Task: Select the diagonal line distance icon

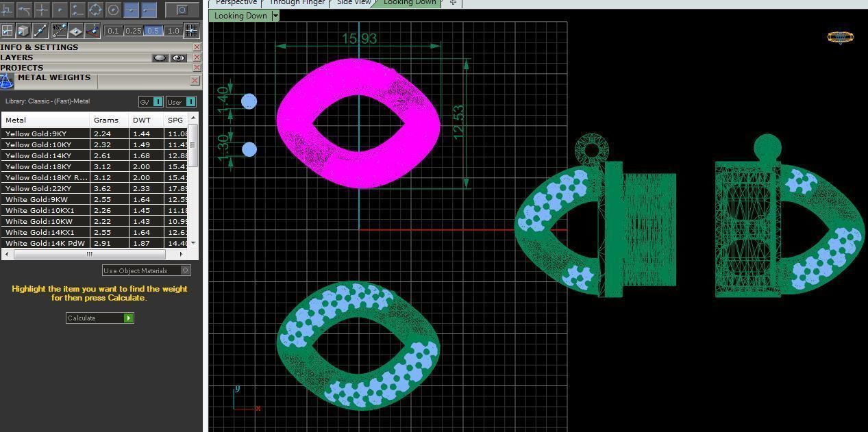Action: click(x=40, y=30)
